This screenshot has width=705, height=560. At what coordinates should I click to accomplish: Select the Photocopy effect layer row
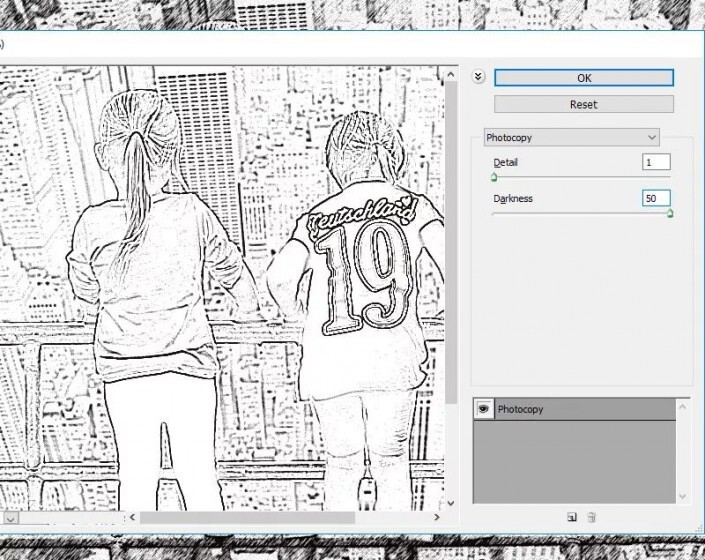click(x=580, y=409)
